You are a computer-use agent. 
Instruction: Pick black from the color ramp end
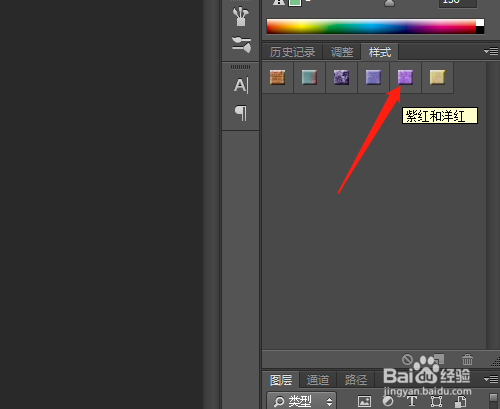[480, 30]
